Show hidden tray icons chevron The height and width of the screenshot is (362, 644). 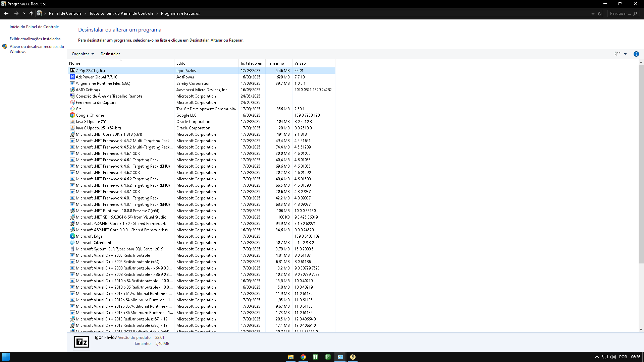click(x=597, y=357)
